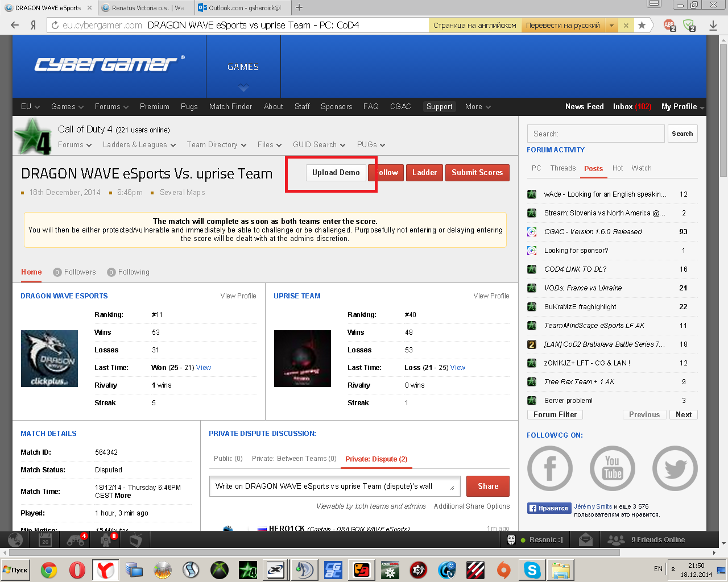Open the Adblock Plus extension icon
Screen dimensions: 728x582
pos(670,25)
